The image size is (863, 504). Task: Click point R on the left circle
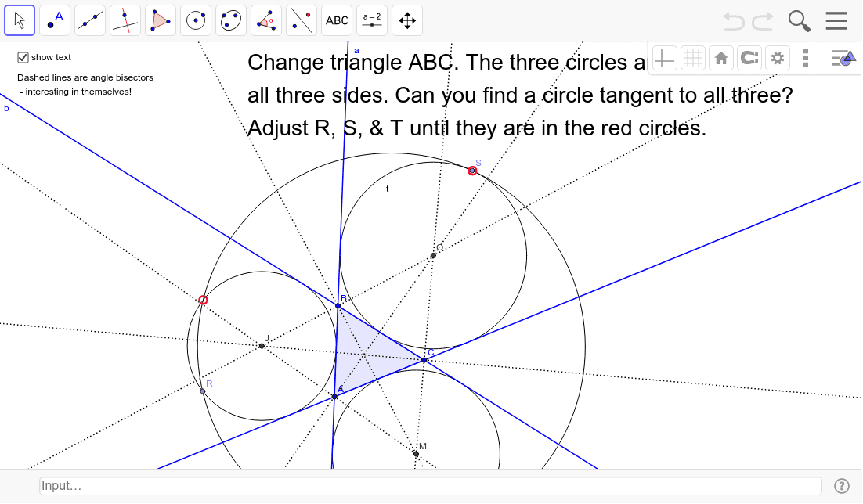click(x=203, y=391)
